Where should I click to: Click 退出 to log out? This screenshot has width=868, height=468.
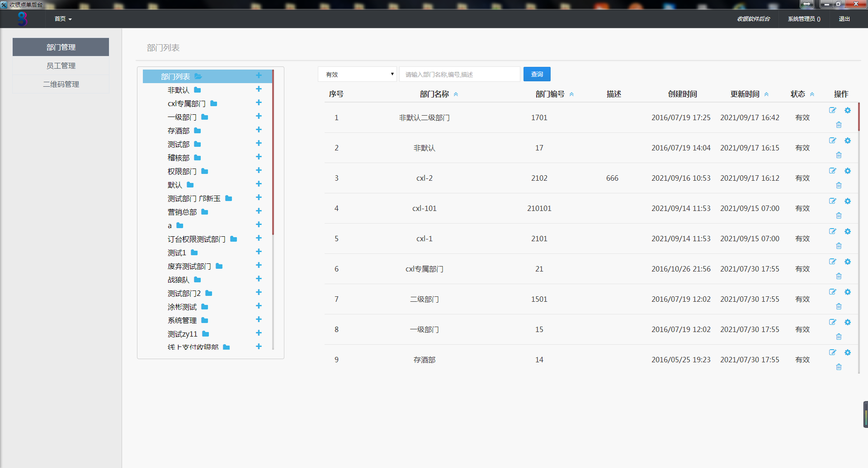point(844,19)
